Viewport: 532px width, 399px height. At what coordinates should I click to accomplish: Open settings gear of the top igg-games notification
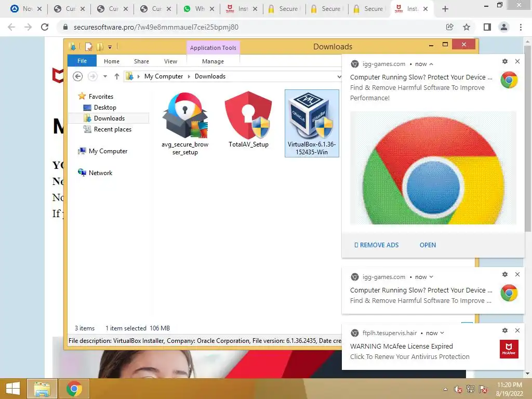pyautogui.click(x=505, y=61)
